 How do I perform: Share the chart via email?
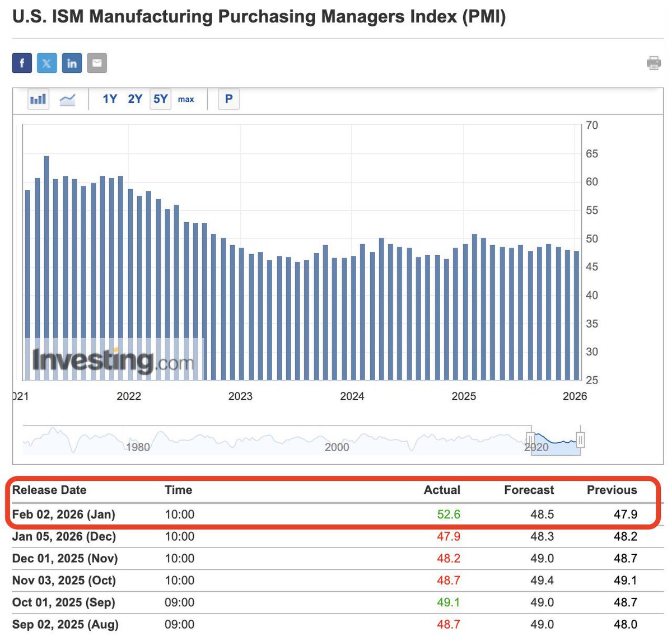(x=97, y=63)
